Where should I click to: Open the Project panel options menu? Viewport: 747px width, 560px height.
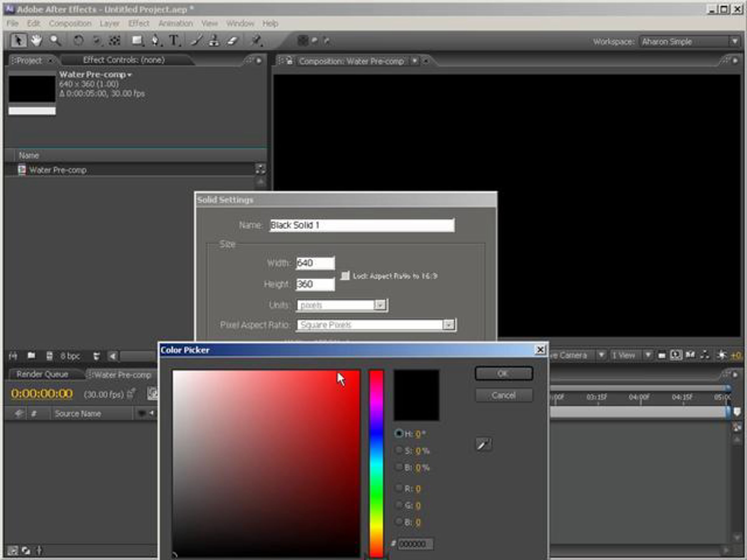pos(258,61)
